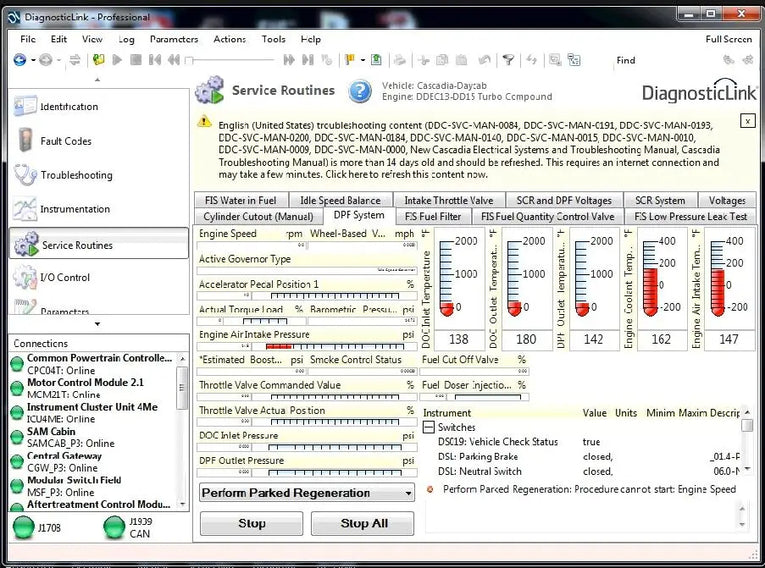Click the filter funnel icon in toolbar

click(x=507, y=60)
